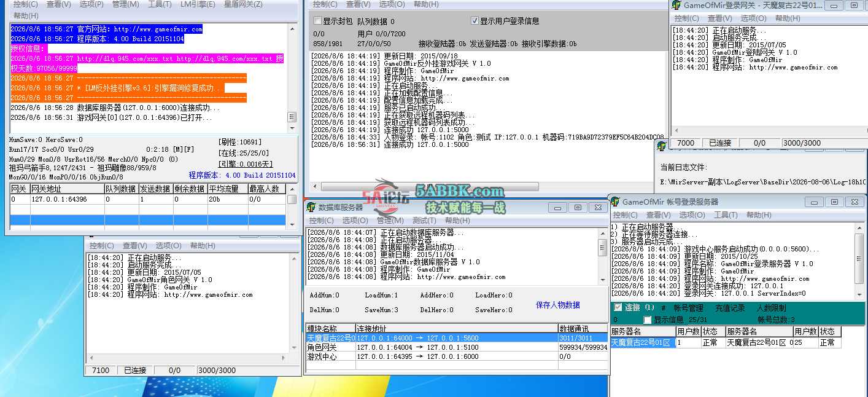The width and height of the screenshot is (868, 397).
Task: Open 工具(T) menu in 帐号登录服务器 window
Action: pos(725,214)
